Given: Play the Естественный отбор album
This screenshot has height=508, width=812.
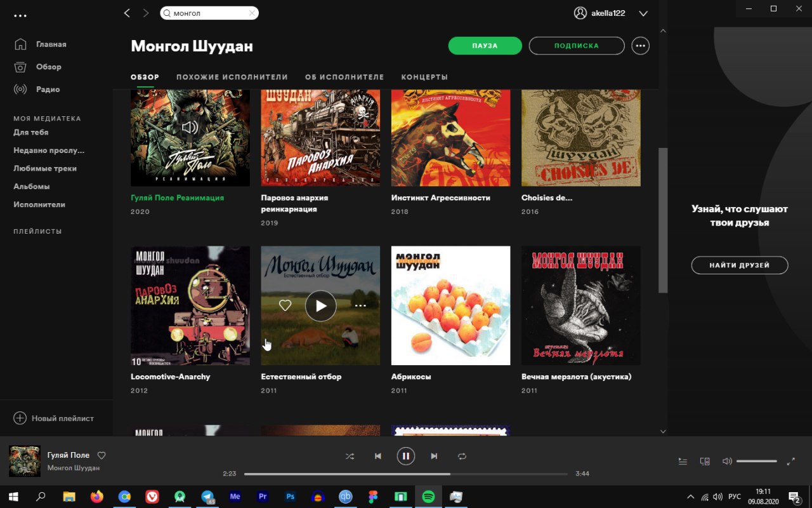Looking at the screenshot, I should pos(321,306).
